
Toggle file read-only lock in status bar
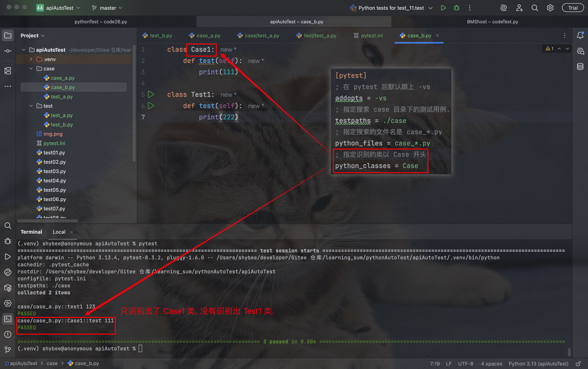coord(578,364)
